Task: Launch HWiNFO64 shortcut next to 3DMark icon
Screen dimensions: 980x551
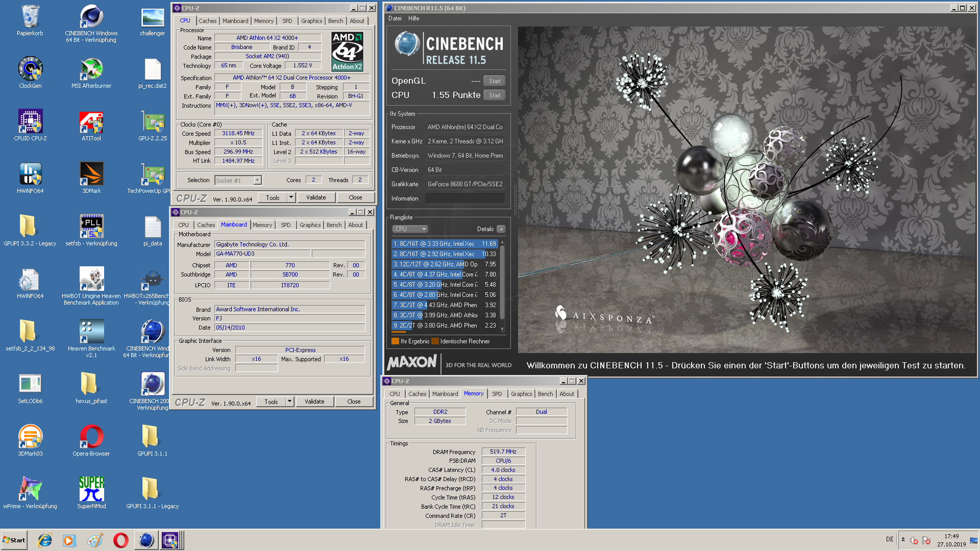Action: (30, 178)
